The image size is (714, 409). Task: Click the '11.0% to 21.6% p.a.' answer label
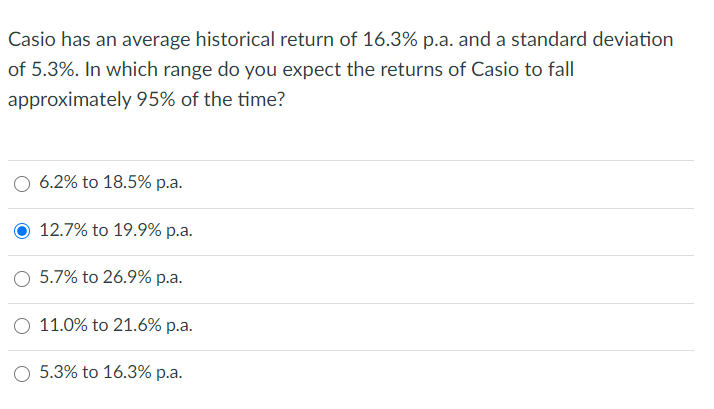116,326
